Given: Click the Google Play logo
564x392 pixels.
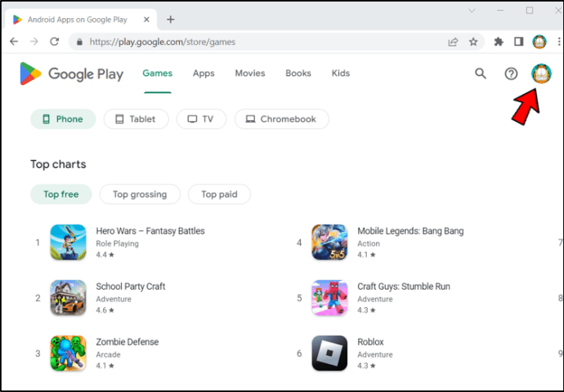Looking at the screenshot, I should click(x=72, y=73).
